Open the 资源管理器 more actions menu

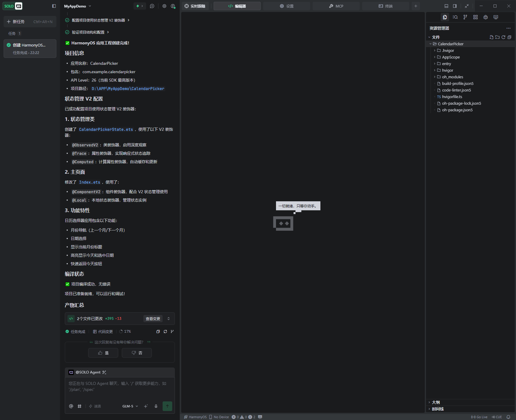508,28
